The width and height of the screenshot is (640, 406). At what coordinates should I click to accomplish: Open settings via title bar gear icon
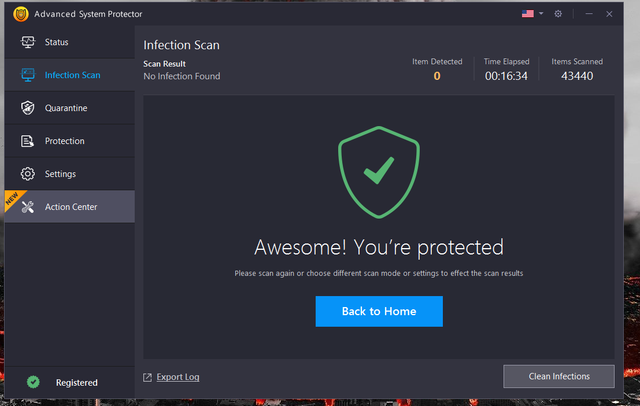[x=558, y=14]
